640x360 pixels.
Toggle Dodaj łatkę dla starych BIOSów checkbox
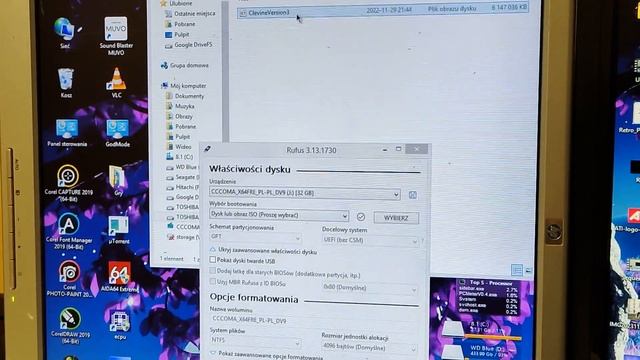213,271
